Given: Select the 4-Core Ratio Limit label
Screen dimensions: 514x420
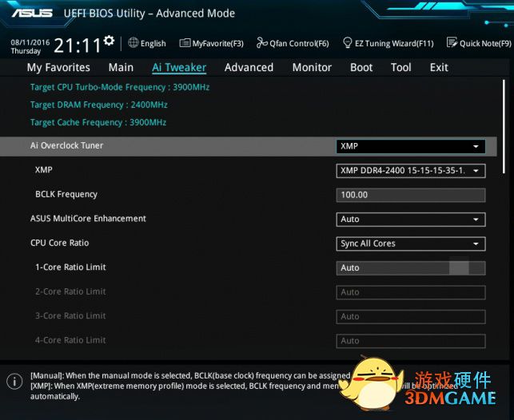Looking at the screenshot, I should pos(70,340).
